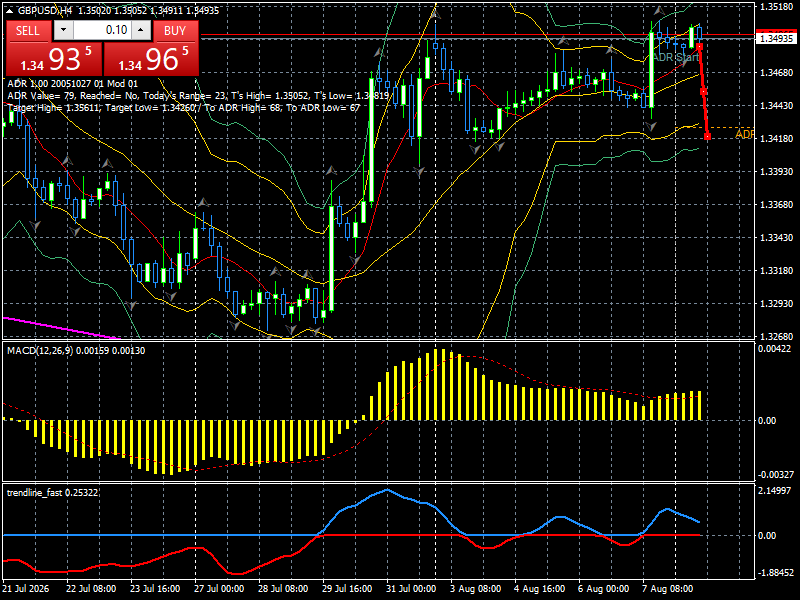Image resolution: width=800 pixels, height=600 pixels.
Task: Click the 1.32680 price axis value
Action: click(777, 336)
